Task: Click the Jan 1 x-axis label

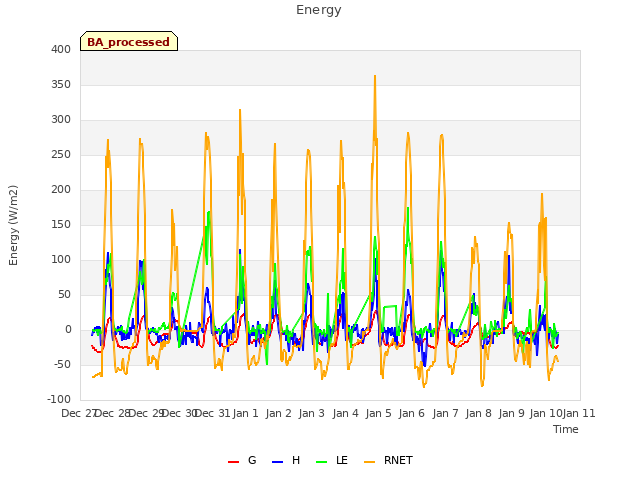Action: pos(246,414)
